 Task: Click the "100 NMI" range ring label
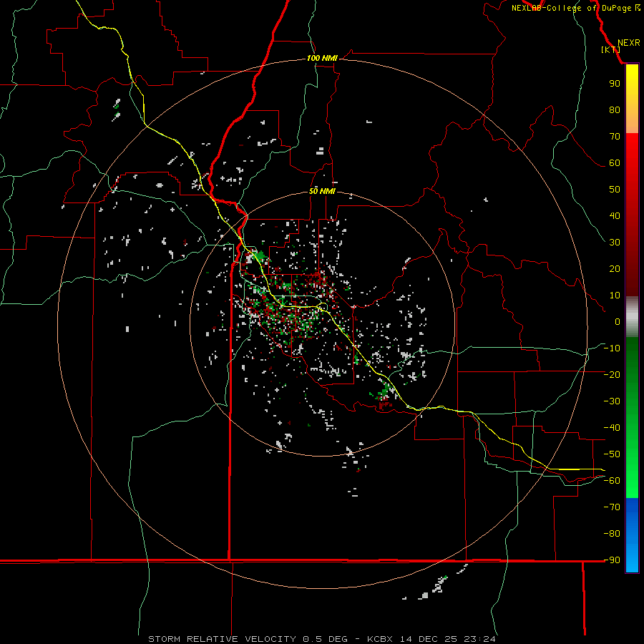tap(322, 58)
